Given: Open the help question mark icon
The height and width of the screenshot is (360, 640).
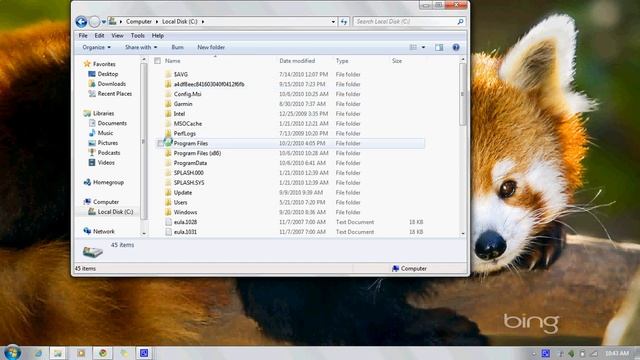Looking at the screenshot, I should pos(456,47).
